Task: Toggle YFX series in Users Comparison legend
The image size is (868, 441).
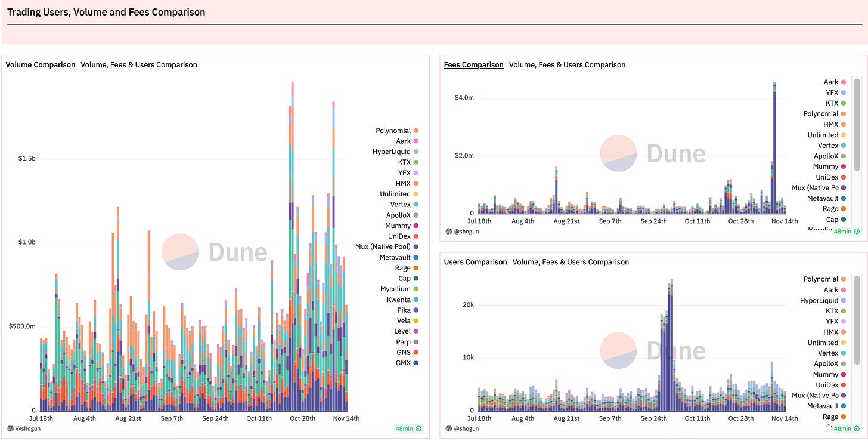Action: pos(836,322)
